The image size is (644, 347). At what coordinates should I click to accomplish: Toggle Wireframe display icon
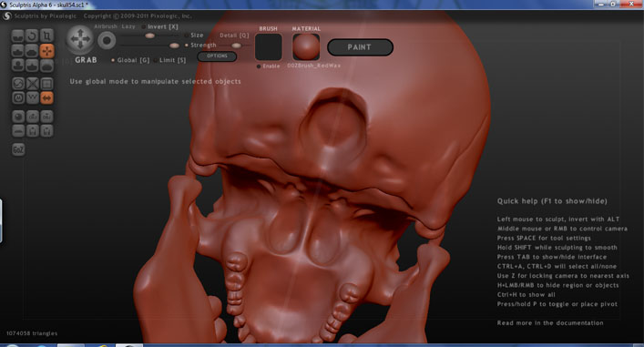click(x=32, y=97)
